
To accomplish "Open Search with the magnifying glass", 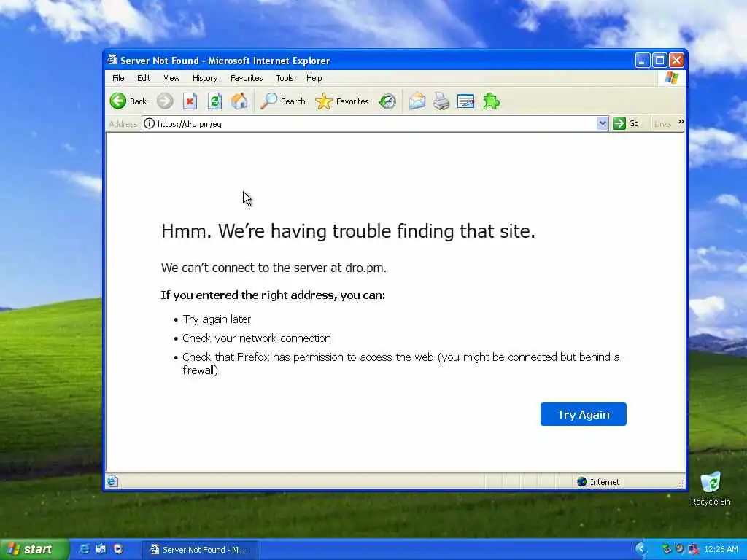I will click(268, 101).
